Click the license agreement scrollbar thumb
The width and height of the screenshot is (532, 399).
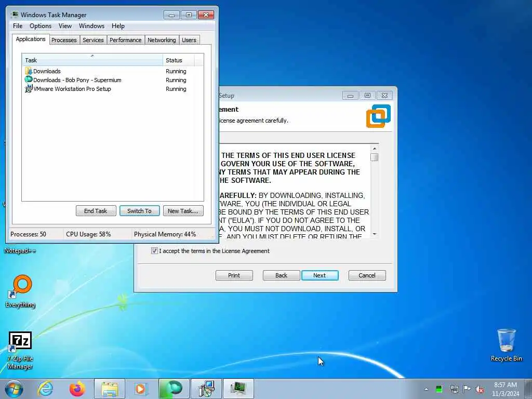pos(375,157)
